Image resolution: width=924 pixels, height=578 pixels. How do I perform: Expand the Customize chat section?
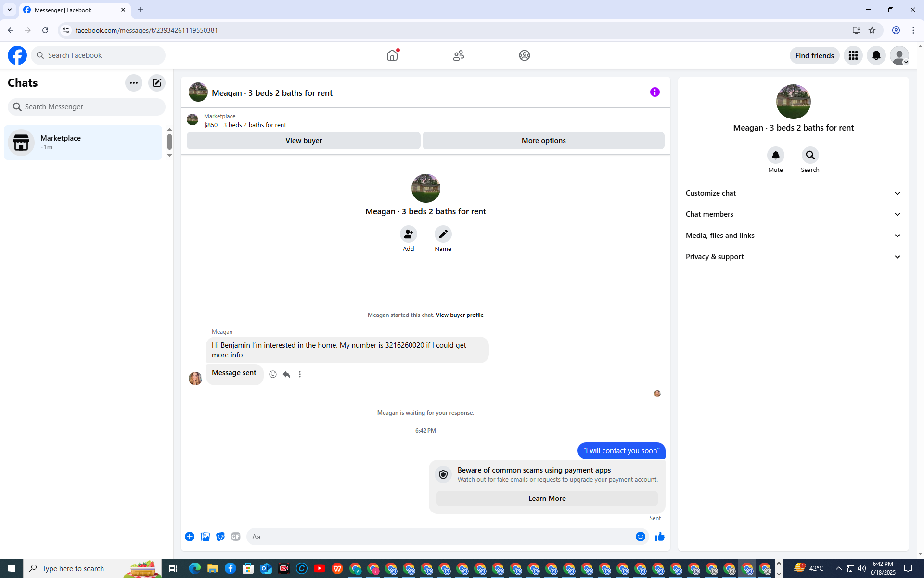tap(794, 193)
